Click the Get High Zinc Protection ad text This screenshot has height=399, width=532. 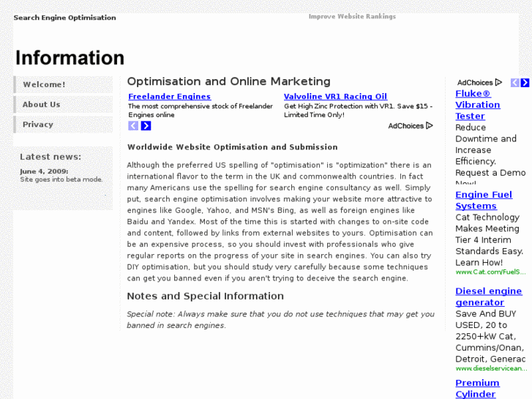point(359,111)
